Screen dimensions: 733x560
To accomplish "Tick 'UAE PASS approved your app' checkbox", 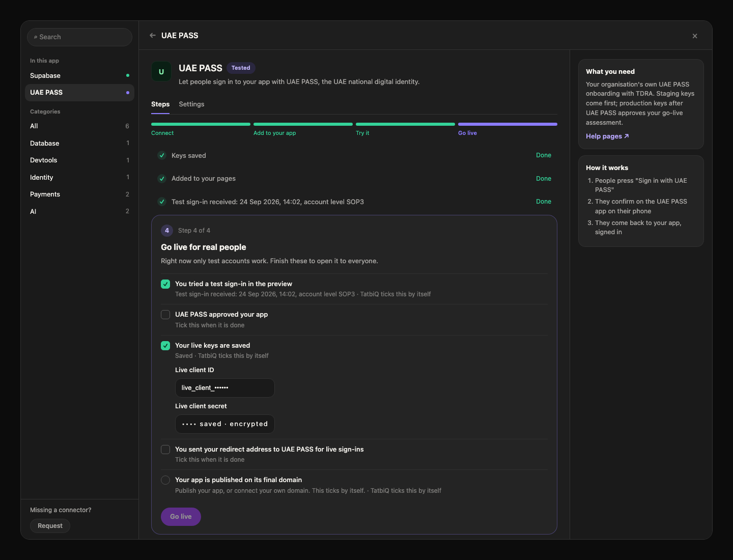I will point(165,315).
